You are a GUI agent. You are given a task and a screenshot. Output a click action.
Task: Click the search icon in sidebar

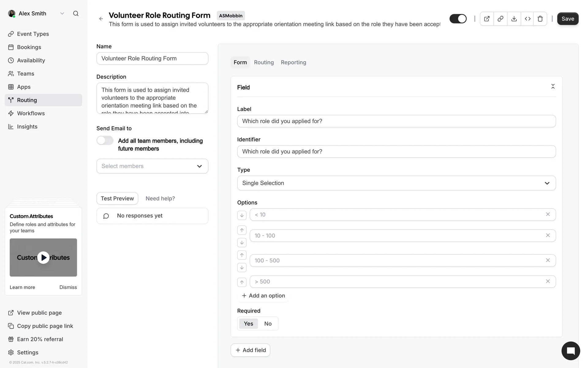tap(76, 13)
